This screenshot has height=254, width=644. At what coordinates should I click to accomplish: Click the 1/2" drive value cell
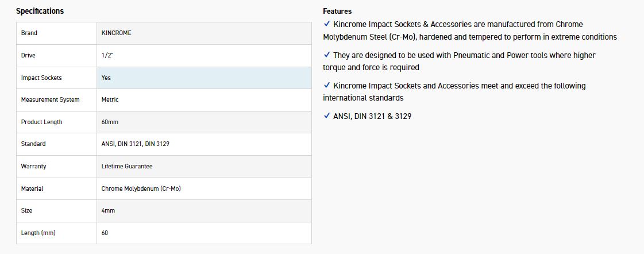pyautogui.click(x=107, y=55)
